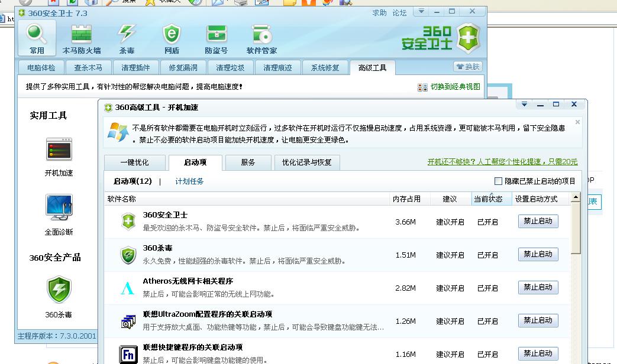Open the 优化记录与恢复 tab
617x364 pixels.
(306, 162)
